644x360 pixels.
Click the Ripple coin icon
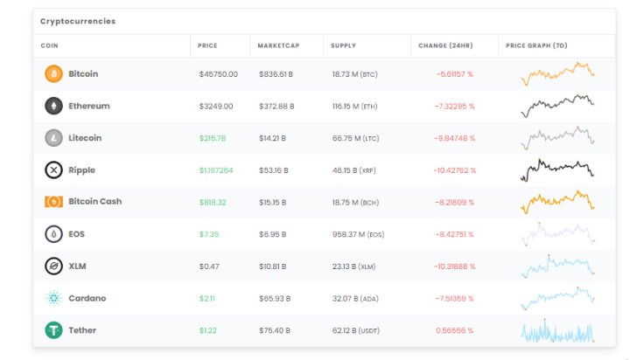(x=53, y=170)
